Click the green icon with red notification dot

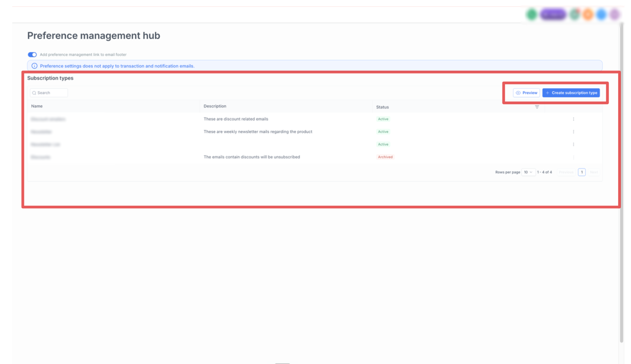[x=574, y=14]
